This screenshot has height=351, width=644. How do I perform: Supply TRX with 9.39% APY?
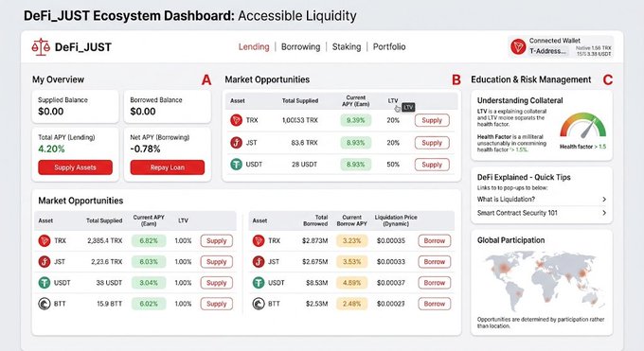coord(432,120)
